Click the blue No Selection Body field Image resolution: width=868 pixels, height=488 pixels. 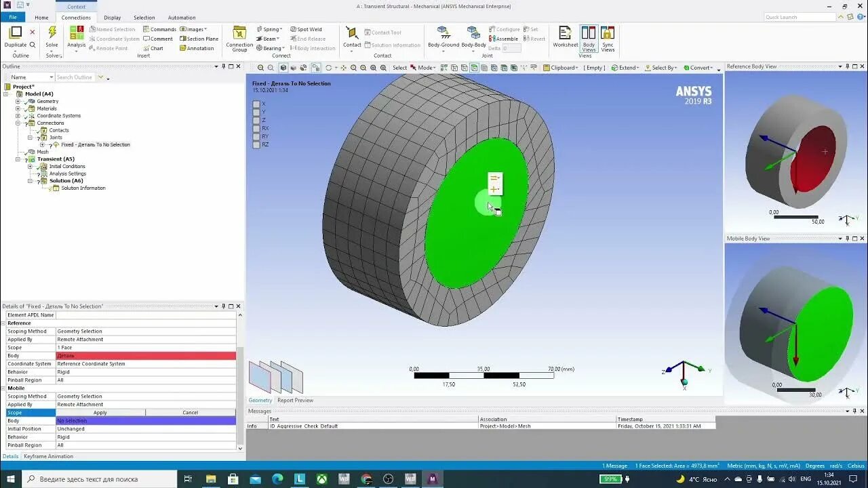click(x=146, y=421)
